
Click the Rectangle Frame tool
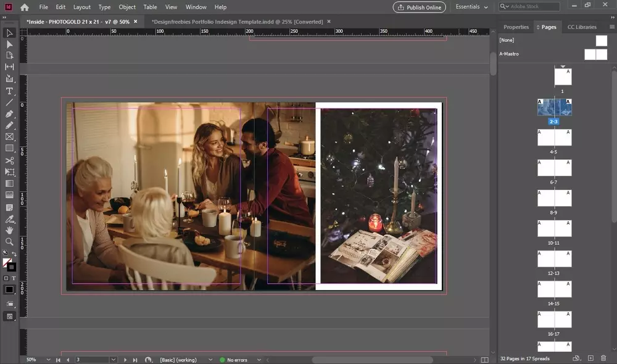point(9,137)
